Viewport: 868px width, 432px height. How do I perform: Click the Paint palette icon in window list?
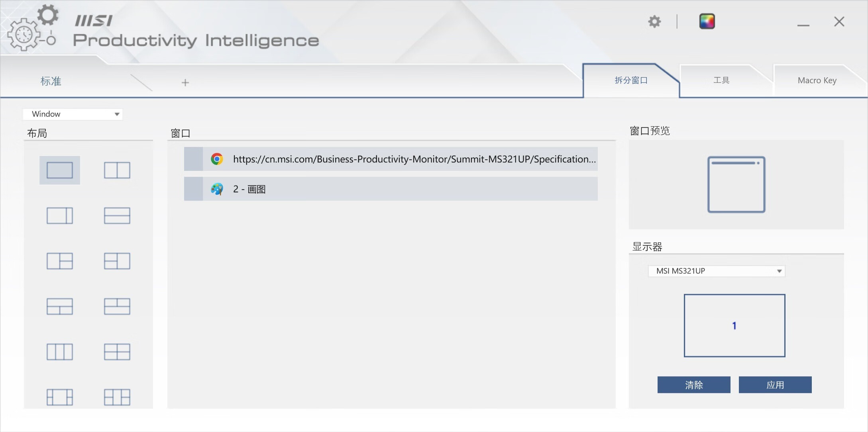pos(217,189)
